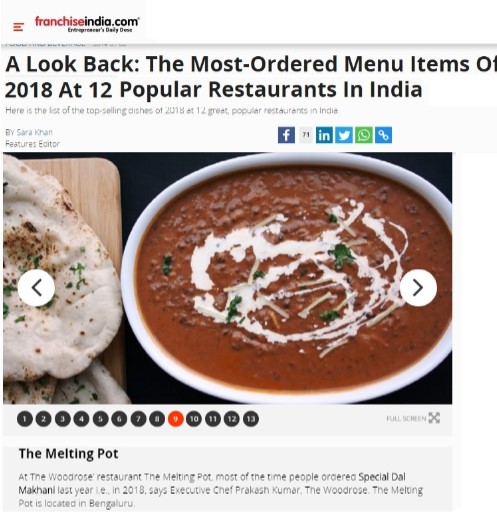Share article on Facebook
The image size is (497, 531).
(286, 135)
